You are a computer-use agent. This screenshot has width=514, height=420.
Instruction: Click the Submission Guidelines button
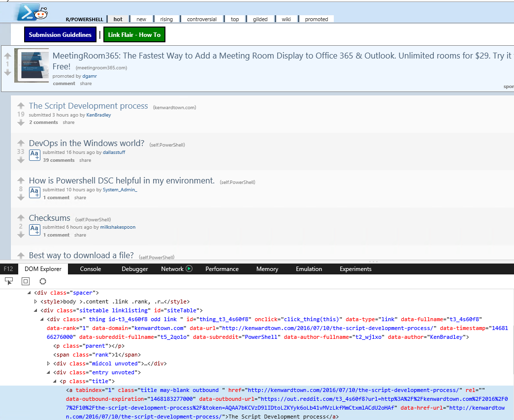point(60,35)
